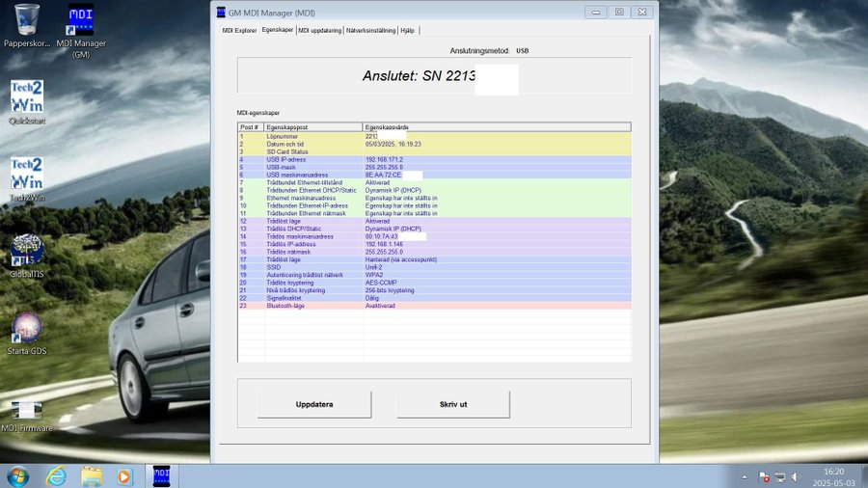Select the Trådlös IP-address row
The width and height of the screenshot is (868, 488).
pos(435,244)
